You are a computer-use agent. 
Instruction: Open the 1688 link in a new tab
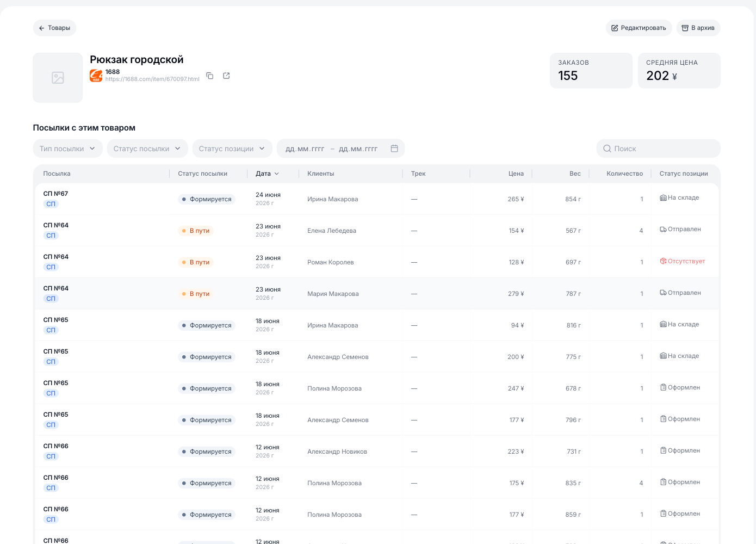click(x=226, y=76)
